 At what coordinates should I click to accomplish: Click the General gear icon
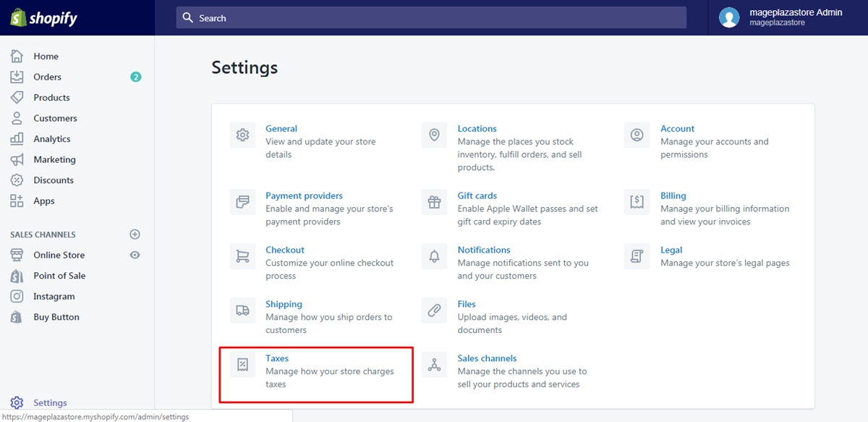[243, 135]
